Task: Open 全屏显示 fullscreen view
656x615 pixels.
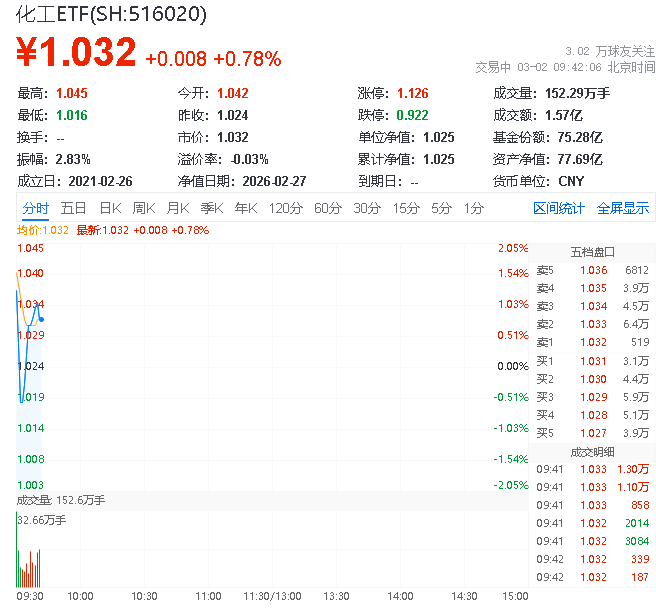Action: point(623,208)
